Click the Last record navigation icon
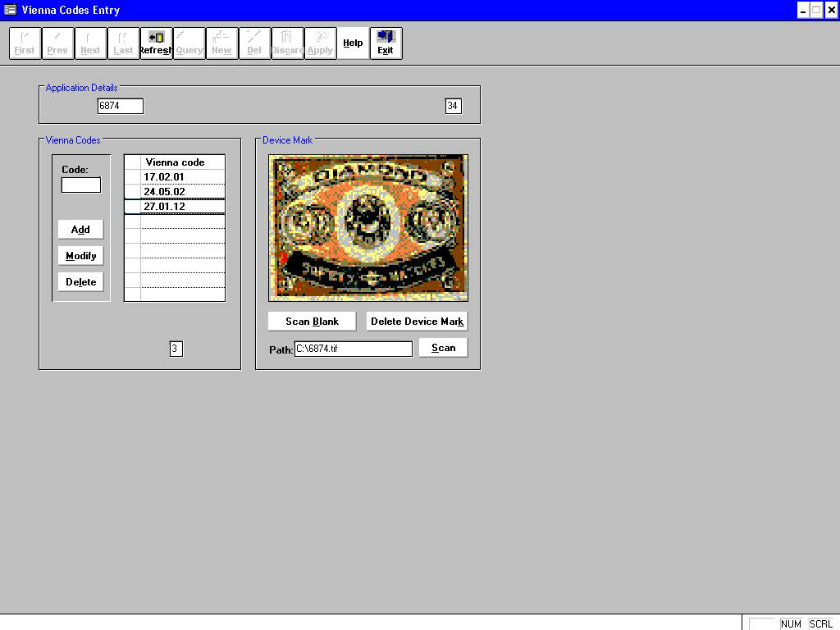 pos(123,43)
